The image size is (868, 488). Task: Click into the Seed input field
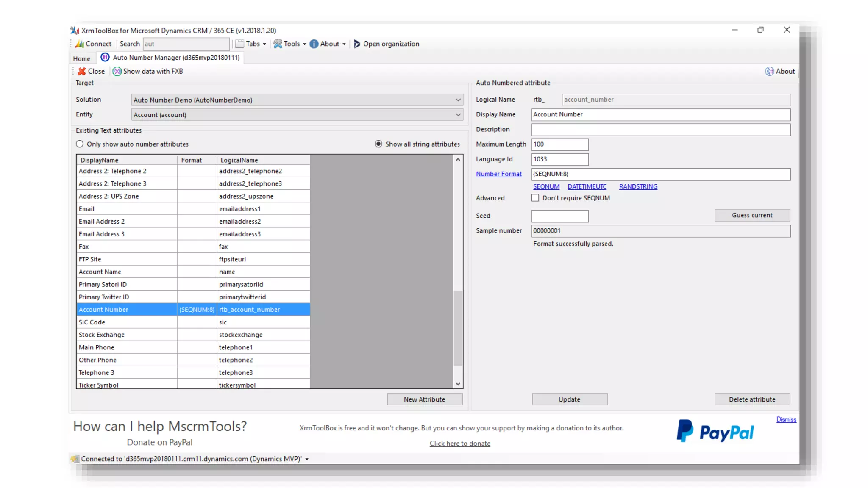[x=559, y=216]
